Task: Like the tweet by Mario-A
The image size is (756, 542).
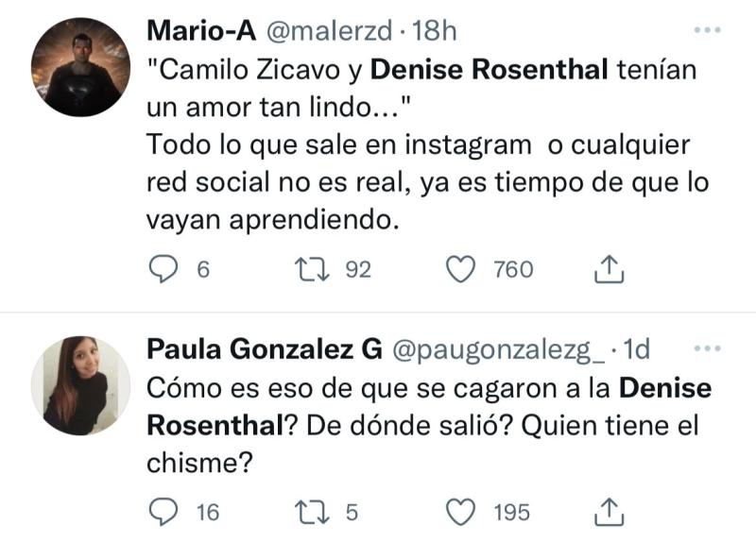Action: [459, 270]
